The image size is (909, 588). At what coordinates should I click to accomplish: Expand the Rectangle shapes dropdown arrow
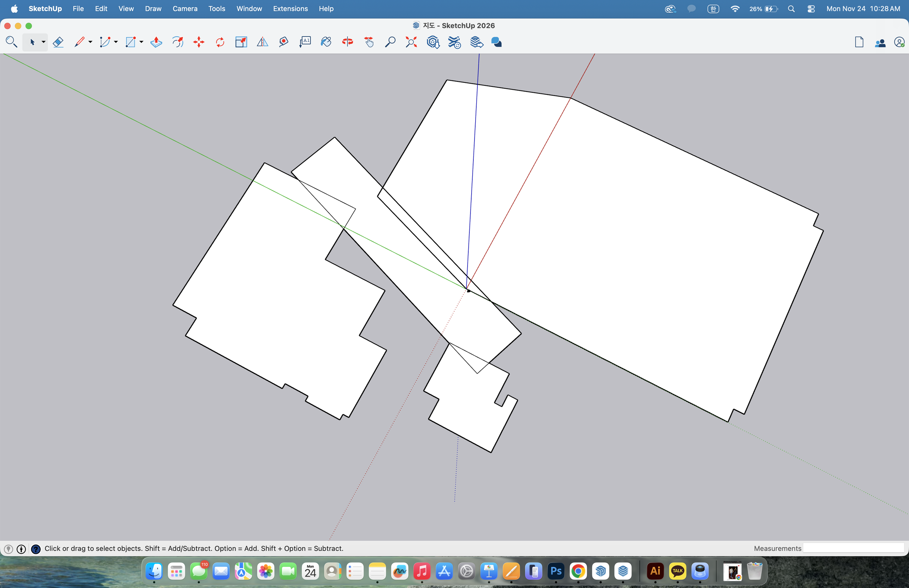[141, 42]
